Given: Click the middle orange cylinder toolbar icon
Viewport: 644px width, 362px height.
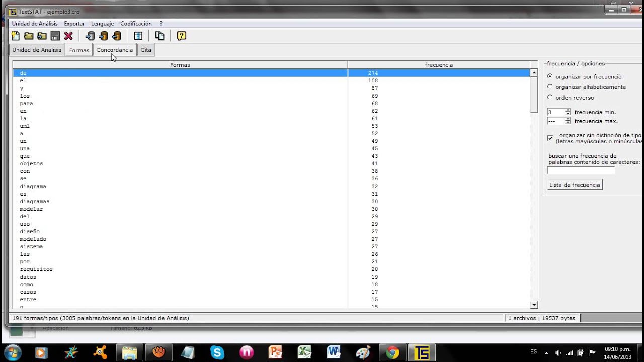Looking at the screenshot, I should point(103,36).
